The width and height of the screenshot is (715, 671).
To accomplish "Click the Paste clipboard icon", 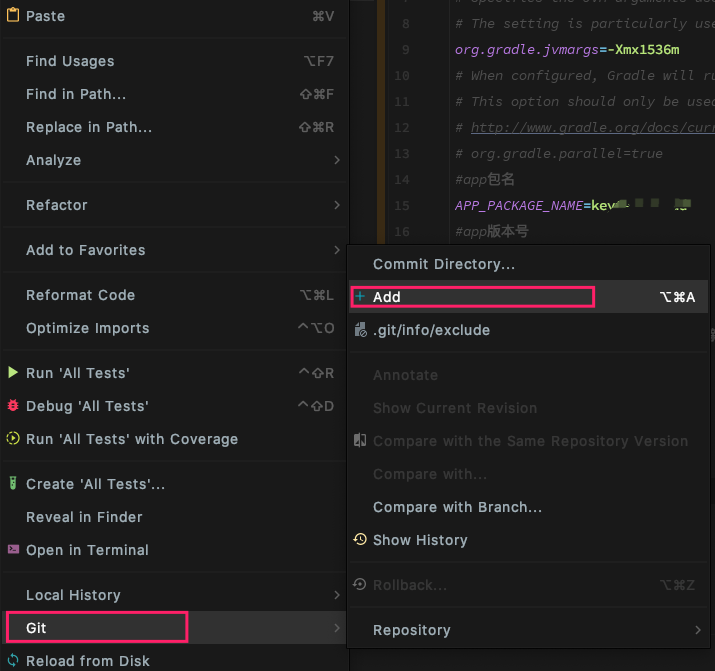I will [13, 16].
